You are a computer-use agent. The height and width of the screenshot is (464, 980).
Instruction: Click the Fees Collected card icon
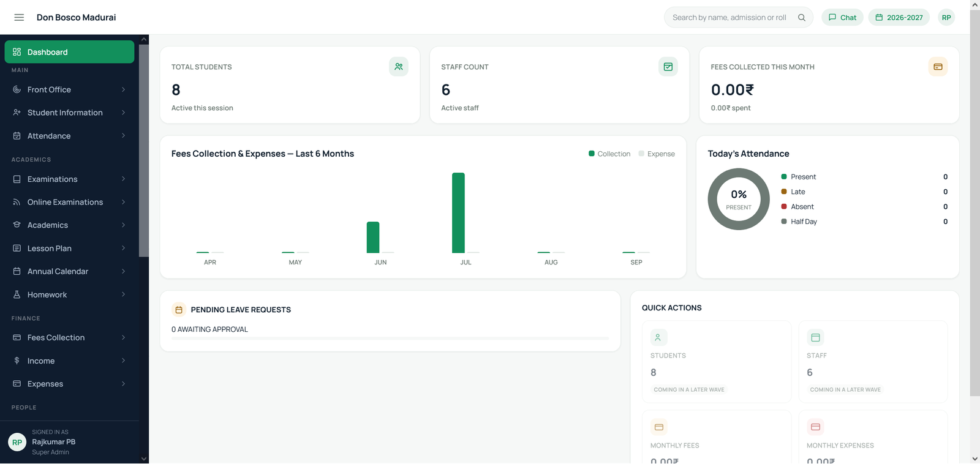pyautogui.click(x=938, y=67)
